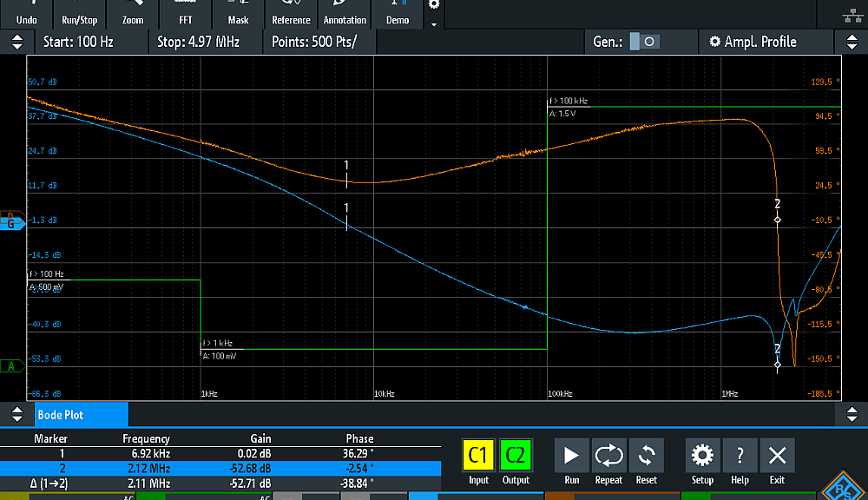Click Exit to close Bode plot
Viewport: 868px width, 500px height.
777,462
